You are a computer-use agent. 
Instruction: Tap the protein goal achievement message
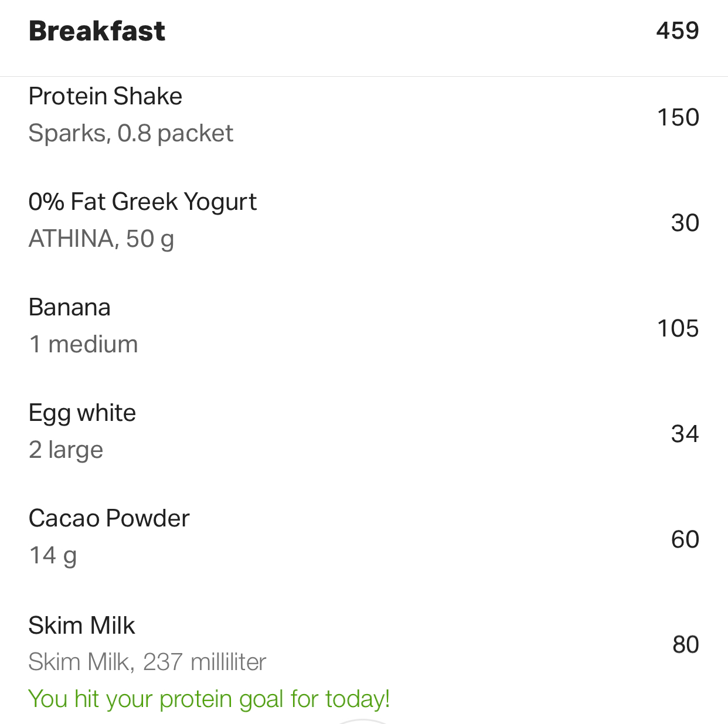209,699
